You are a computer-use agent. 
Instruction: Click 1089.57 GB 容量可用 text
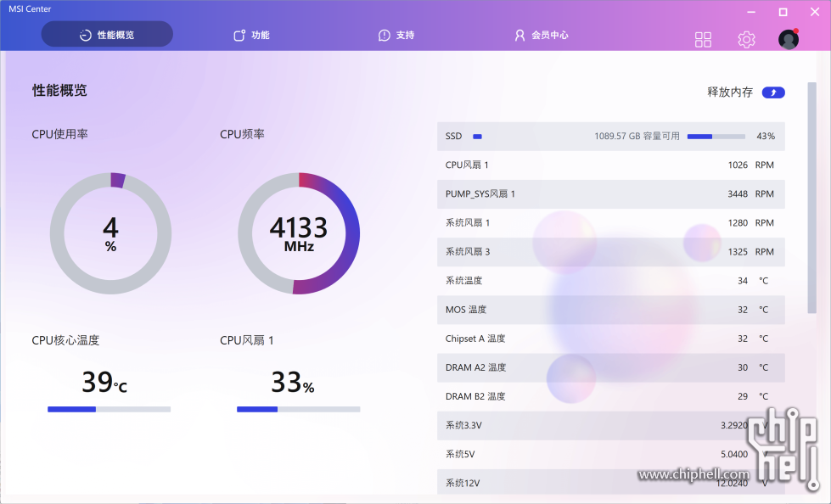pos(637,137)
